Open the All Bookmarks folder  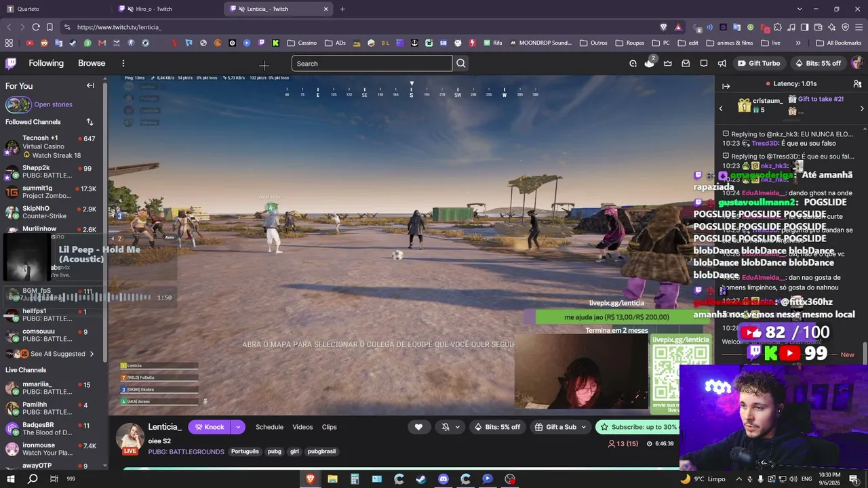tap(838, 43)
